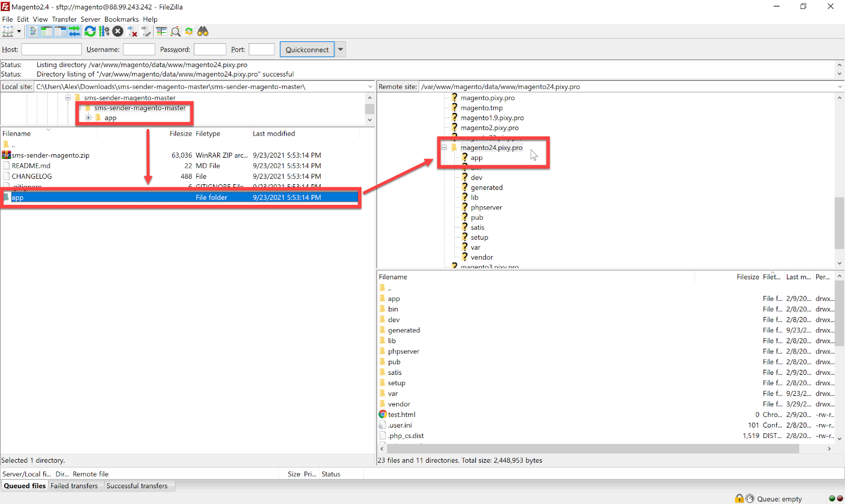Open the View menu
This screenshot has width=845, height=504.
(x=40, y=19)
